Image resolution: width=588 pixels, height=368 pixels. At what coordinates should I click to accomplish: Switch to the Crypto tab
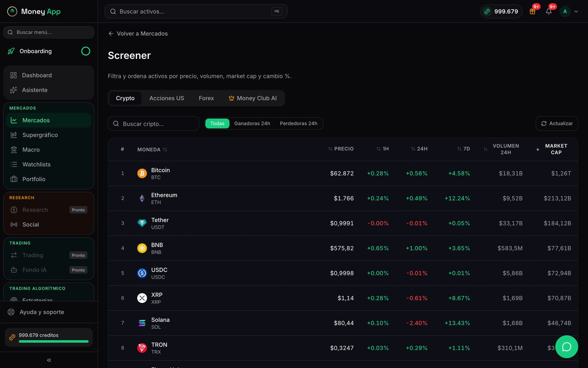coord(125,98)
